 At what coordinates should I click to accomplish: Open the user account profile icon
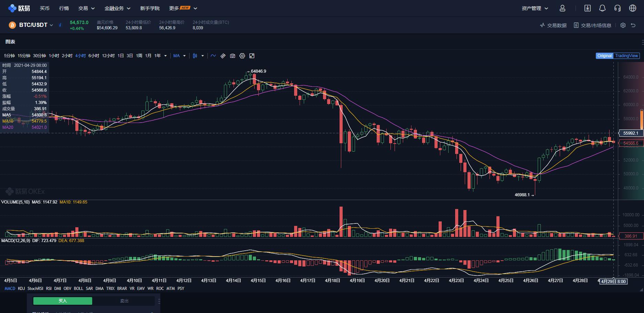(x=562, y=8)
